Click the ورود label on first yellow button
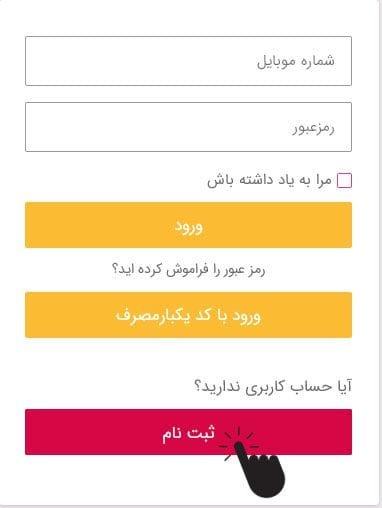Viewport: 382px width, 508px height. 189,227
